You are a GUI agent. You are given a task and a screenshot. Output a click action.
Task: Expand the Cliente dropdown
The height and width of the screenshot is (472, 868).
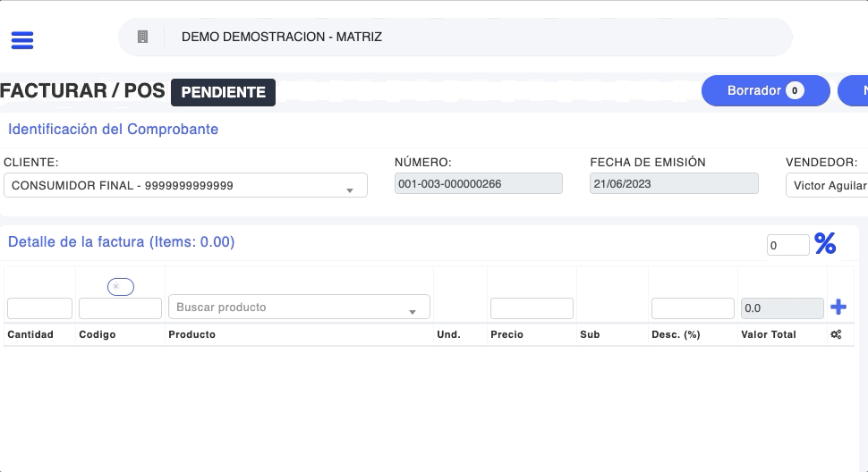point(185,185)
